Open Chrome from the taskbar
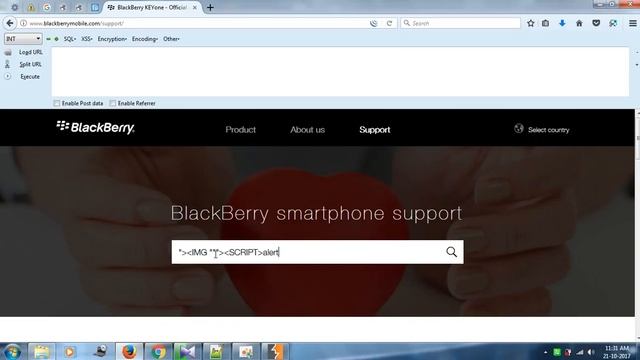 [158, 351]
